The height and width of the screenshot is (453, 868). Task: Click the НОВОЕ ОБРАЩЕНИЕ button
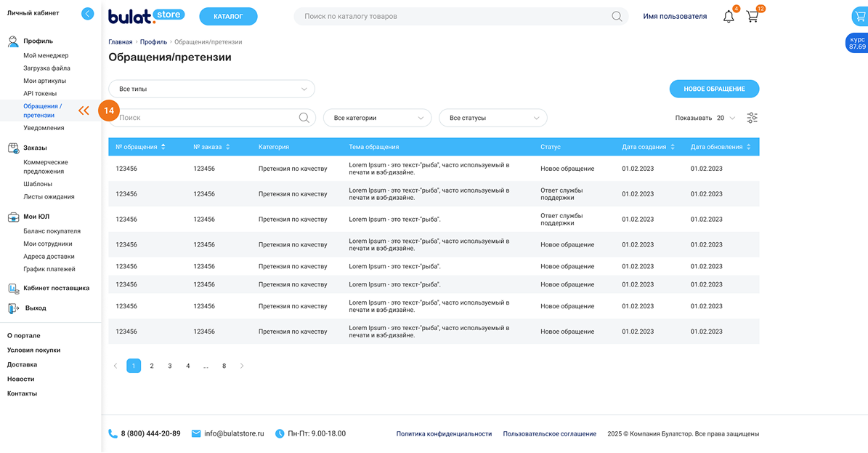pyautogui.click(x=714, y=89)
